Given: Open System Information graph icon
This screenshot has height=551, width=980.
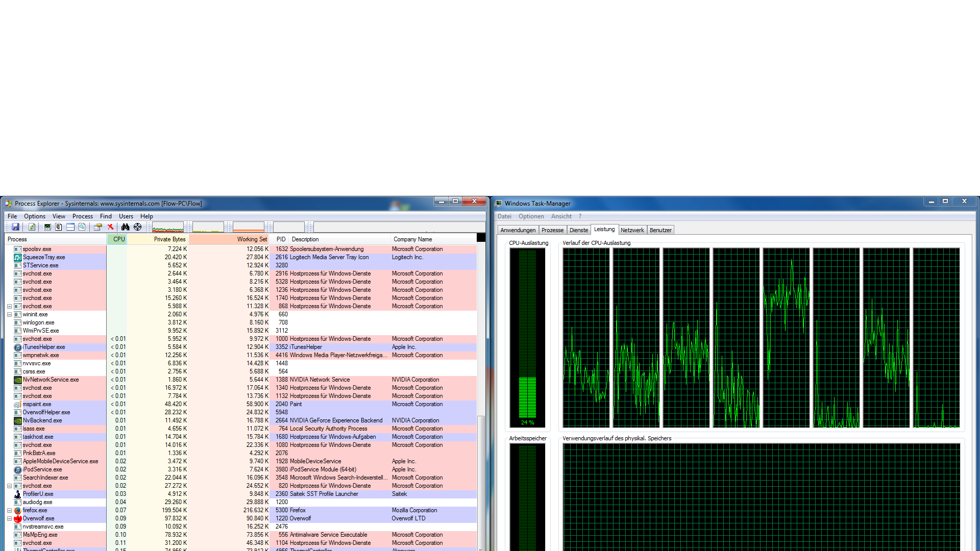Looking at the screenshot, I should 47,227.
